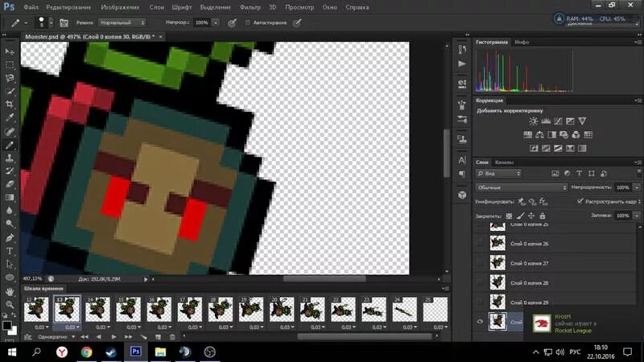Image resolution: width=644 pixels, height=362 pixels.
Task: Show layer 'Слой 0 копия 27'
Action: pos(480,263)
